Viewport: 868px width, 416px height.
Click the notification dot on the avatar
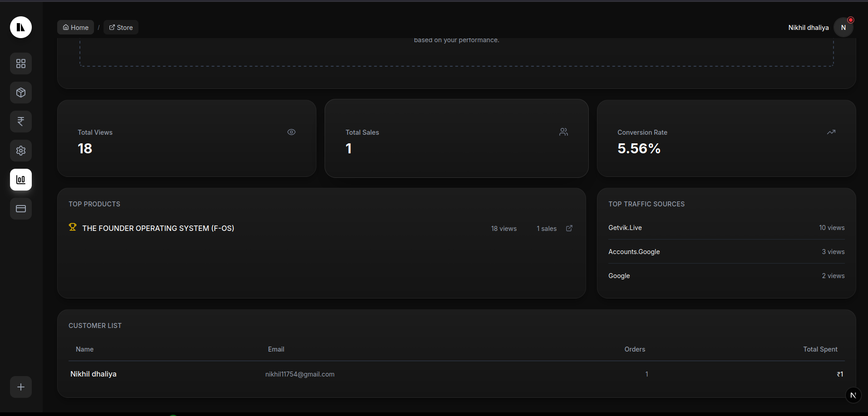(850, 20)
